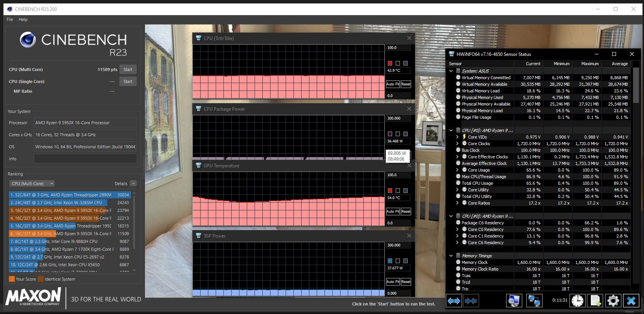Click the CPU (Tctl/Tdie) graph window icon

pyautogui.click(x=199, y=38)
